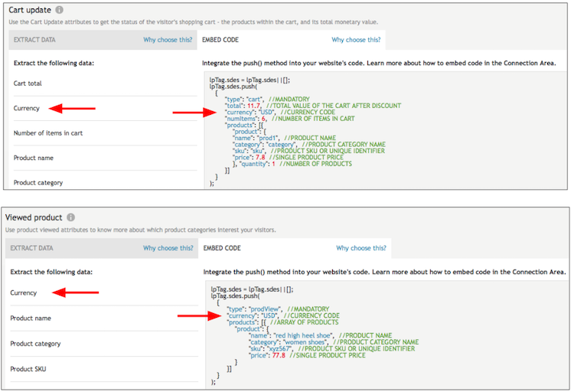Click the "price": 77.8 code line

pos(307,355)
